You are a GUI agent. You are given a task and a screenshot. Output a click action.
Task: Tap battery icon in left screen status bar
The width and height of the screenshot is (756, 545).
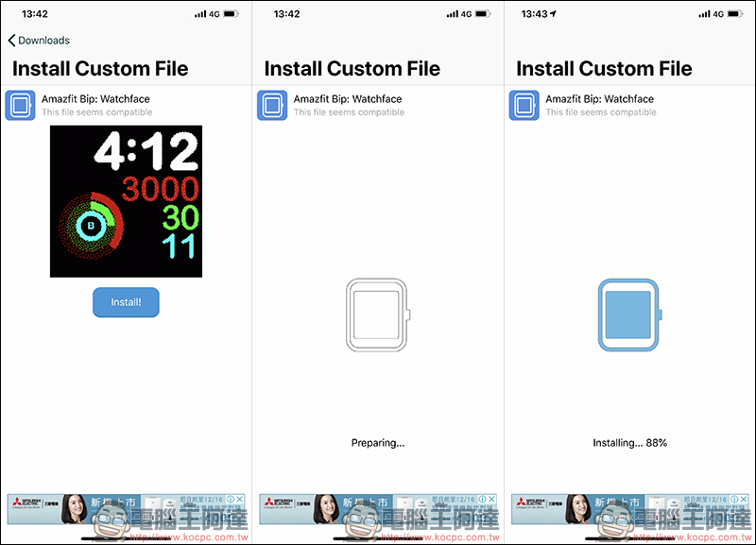231,14
